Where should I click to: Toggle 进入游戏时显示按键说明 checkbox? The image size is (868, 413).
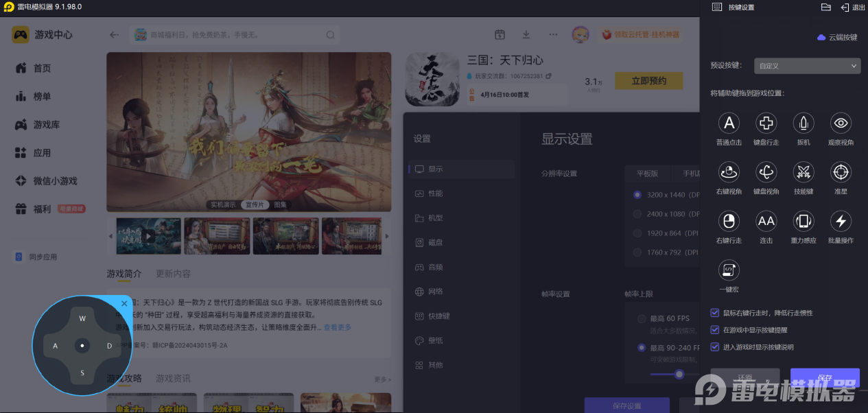715,347
